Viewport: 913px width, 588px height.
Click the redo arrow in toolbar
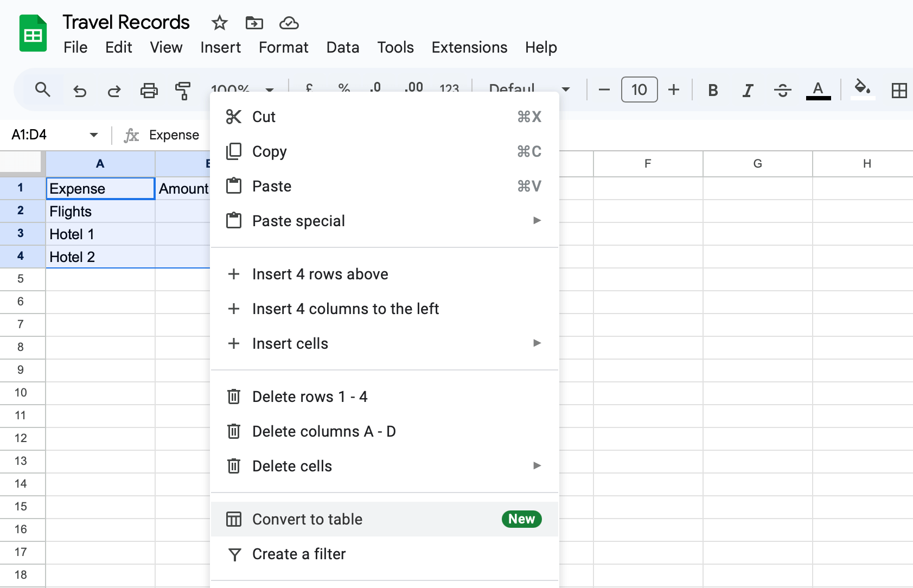click(114, 91)
